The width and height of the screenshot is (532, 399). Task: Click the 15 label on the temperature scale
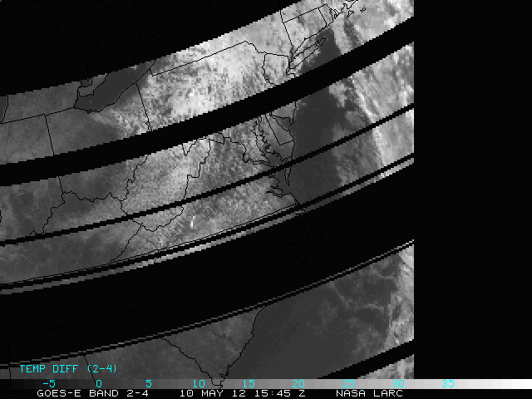(248, 383)
